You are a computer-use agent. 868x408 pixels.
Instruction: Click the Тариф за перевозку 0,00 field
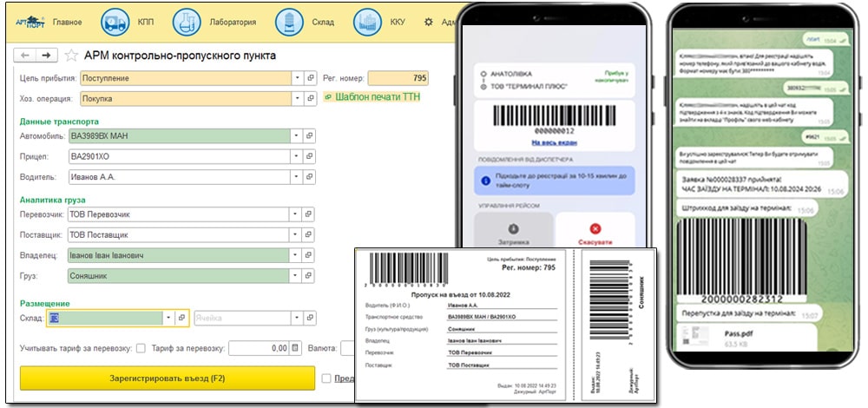260,348
